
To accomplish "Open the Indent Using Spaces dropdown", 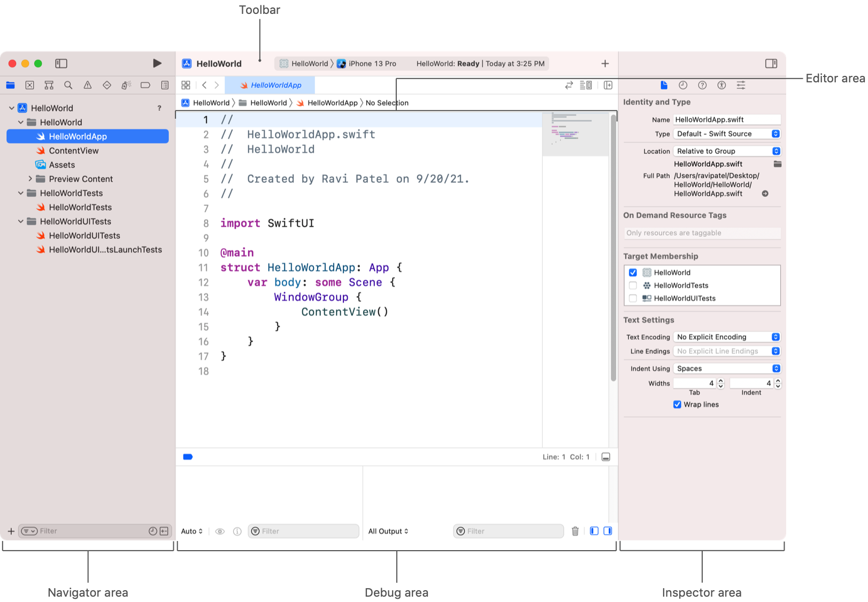I will (726, 368).
